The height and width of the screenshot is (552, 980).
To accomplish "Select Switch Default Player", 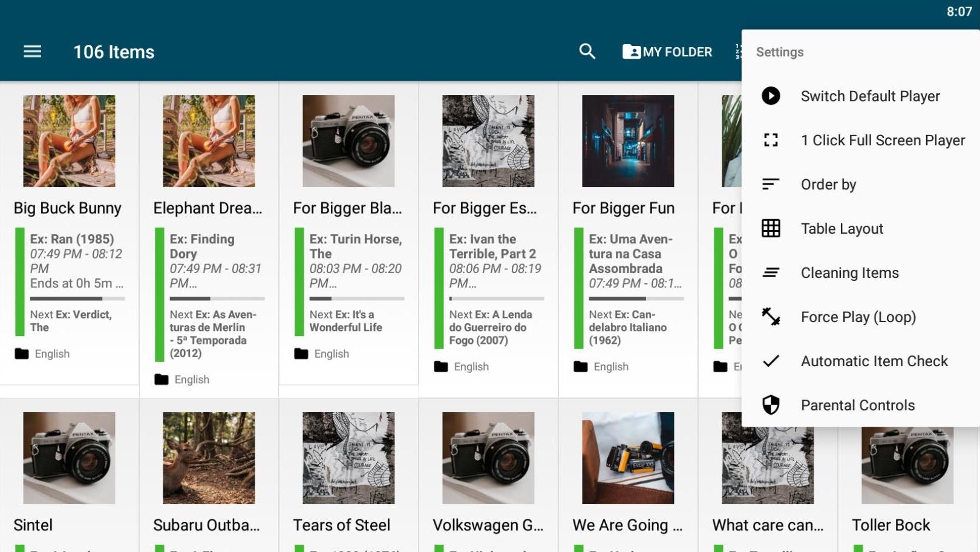I will [860, 96].
